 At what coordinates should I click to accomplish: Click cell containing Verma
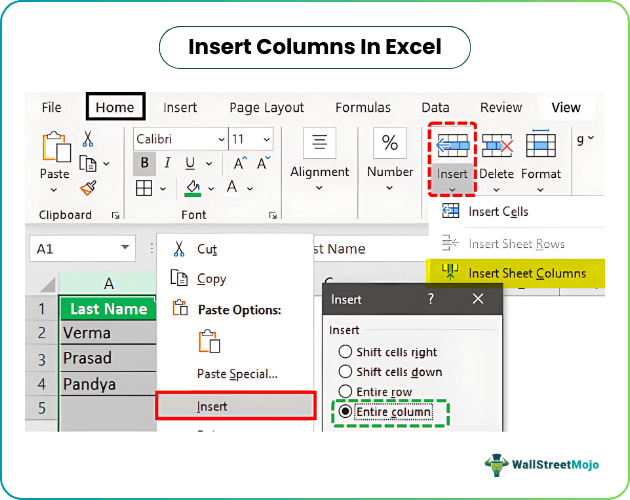(x=108, y=333)
